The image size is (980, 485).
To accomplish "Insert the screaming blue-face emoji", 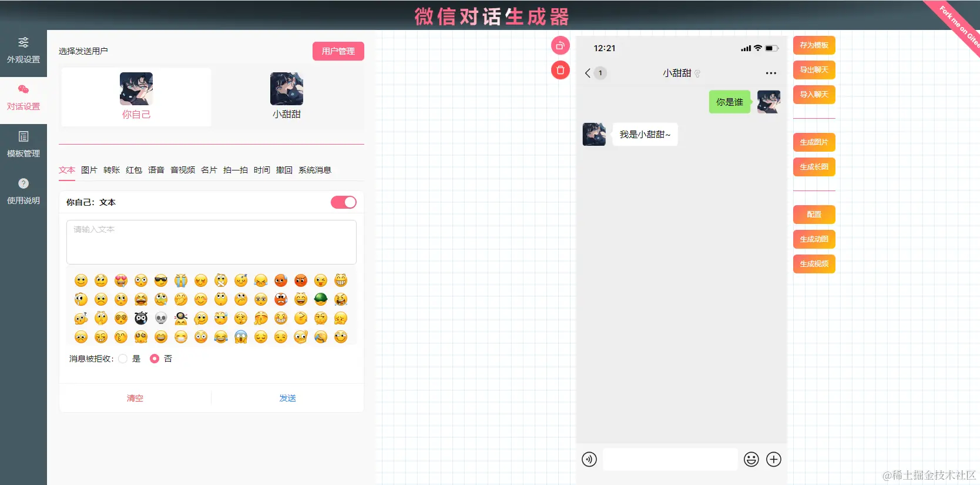I will click(x=241, y=337).
